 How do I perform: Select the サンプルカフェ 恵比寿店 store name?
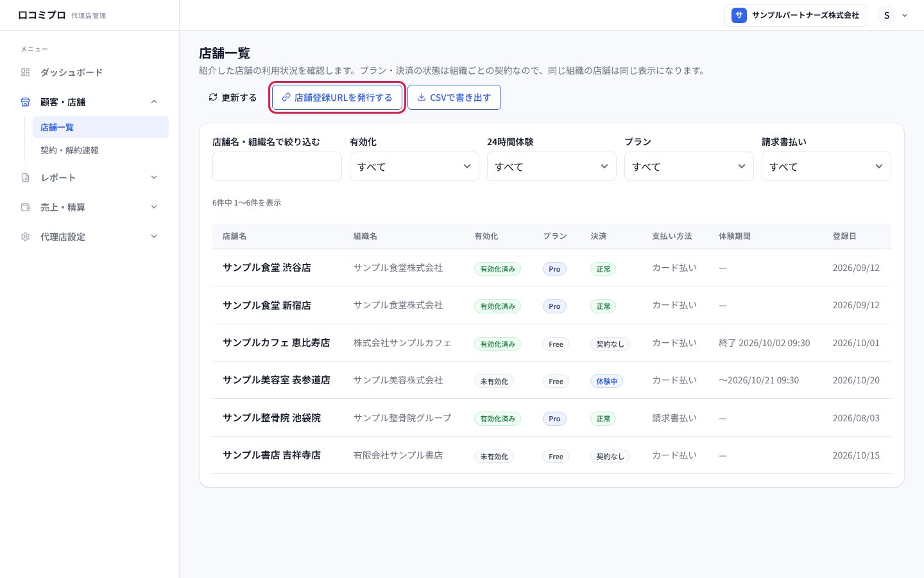pyautogui.click(x=277, y=343)
